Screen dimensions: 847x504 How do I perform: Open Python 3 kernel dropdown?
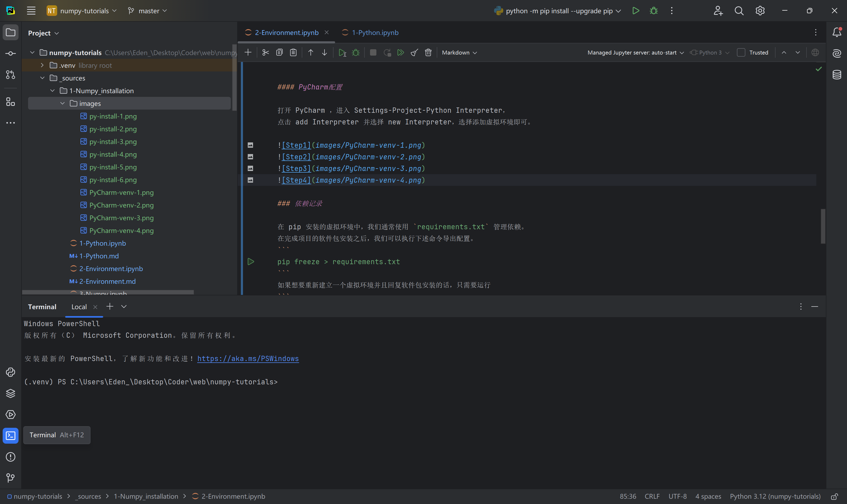(710, 52)
